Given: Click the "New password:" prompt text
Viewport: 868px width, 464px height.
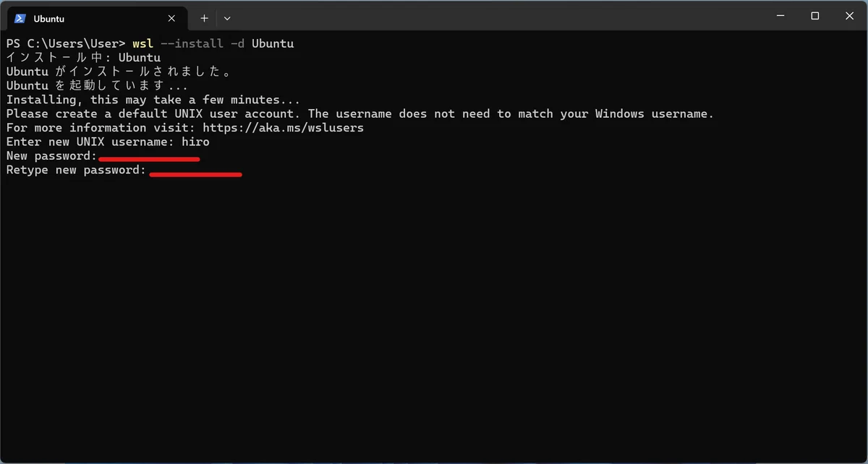Looking at the screenshot, I should click(51, 156).
